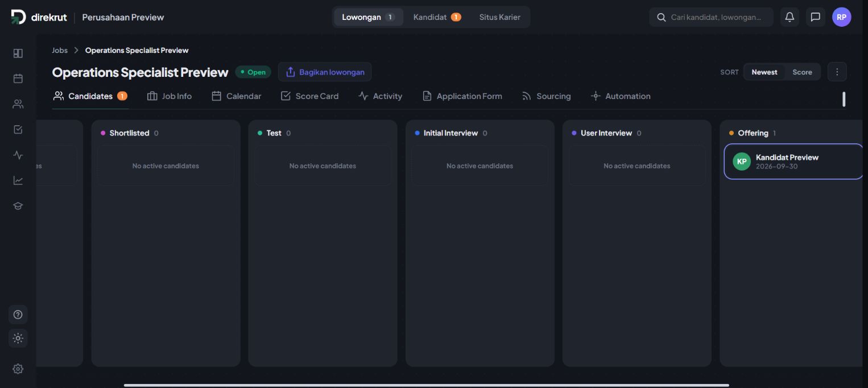
Task: Click the vertical scrollbar thumb beside the tabs
Action: (844, 99)
